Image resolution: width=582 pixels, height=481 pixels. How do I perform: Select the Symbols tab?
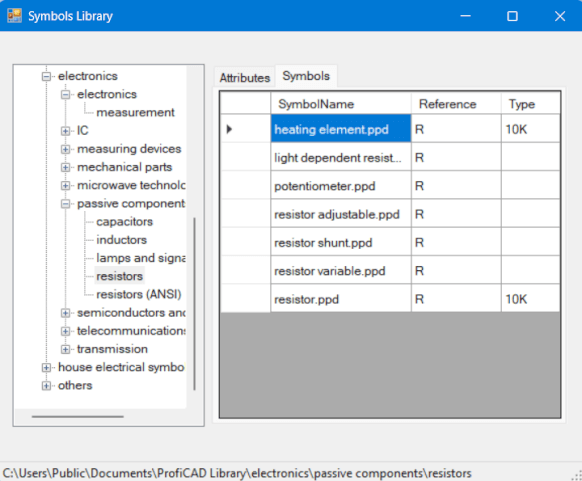(x=306, y=76)
